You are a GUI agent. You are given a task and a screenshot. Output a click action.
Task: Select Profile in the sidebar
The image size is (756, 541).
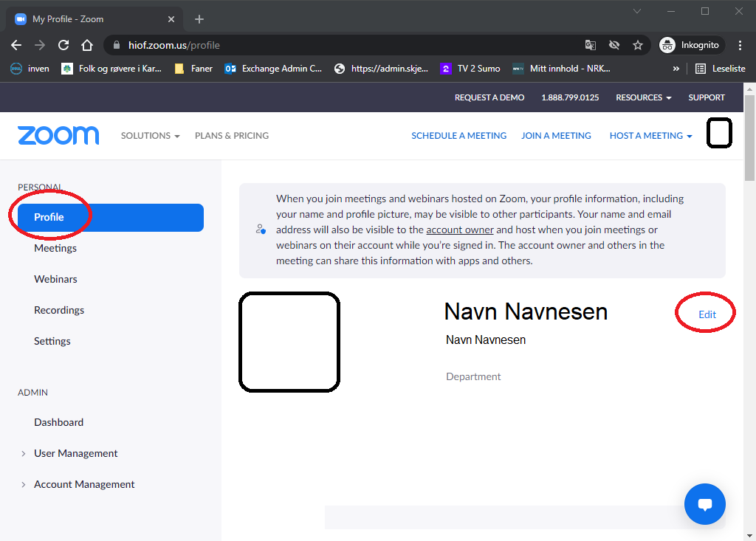111,218
